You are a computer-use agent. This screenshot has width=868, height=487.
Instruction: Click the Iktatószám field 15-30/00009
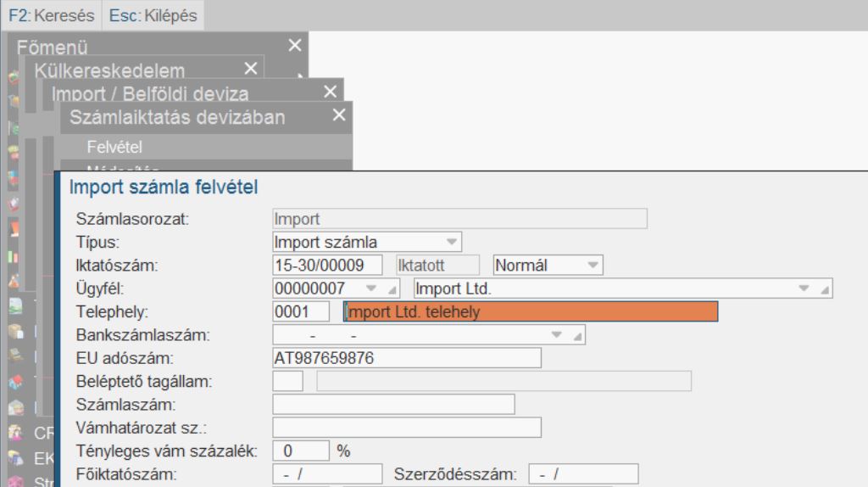(327, 266)
